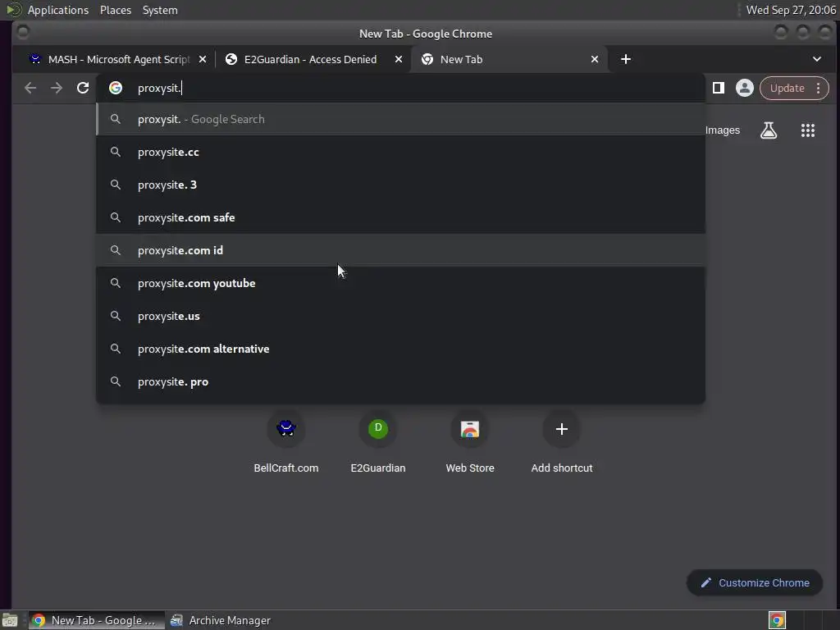This screenshot has width=840, height=630.
Task: Open the Images link
Action: (723, 130)
